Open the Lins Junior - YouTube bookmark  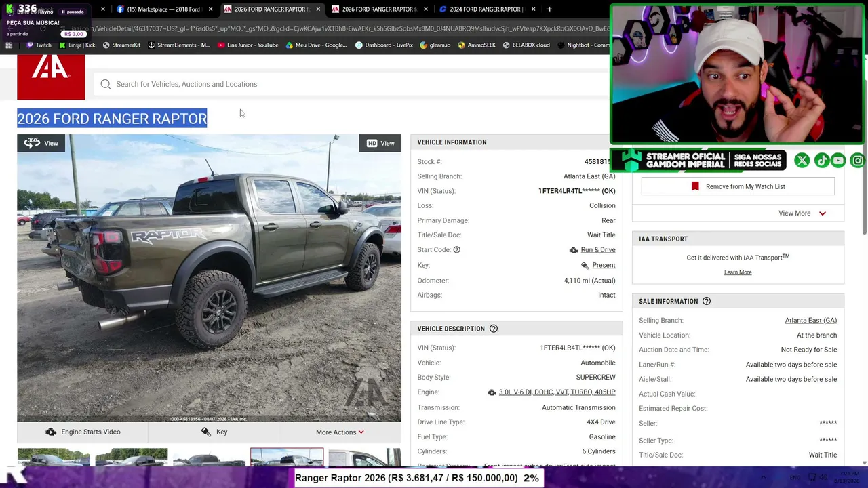pyautogui.click(x=248, y=45)
